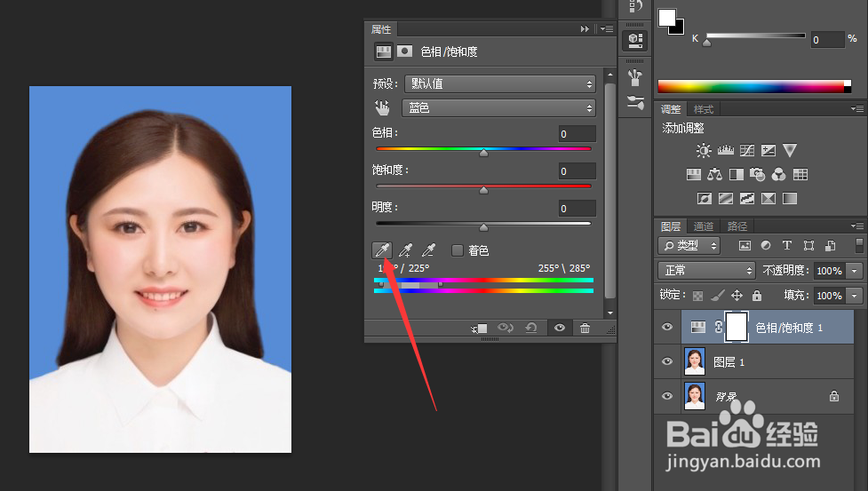Add a Threshold adjustment
Screen dimensions: 868x491
click(x=747, y=199)
